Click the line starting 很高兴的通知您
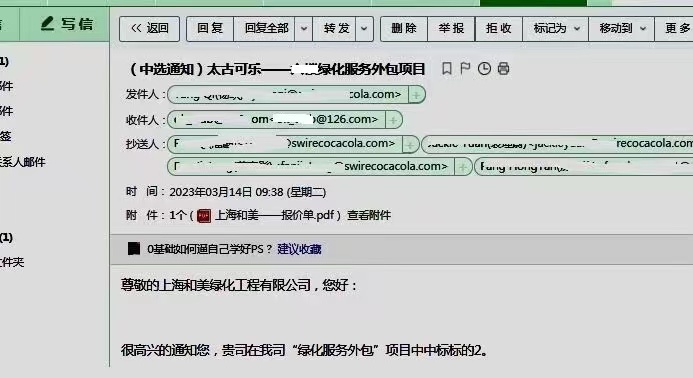Viewport: 693px width, 378px height. click(304, 351)
